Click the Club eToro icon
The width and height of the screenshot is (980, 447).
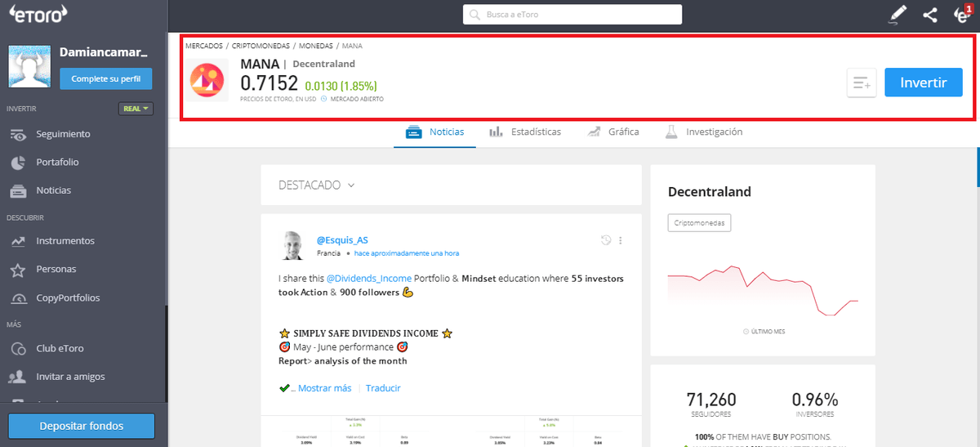coord(18,349)
